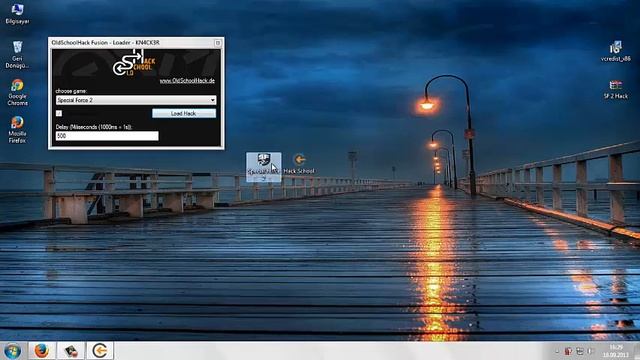Click the Load Hack button

tap(184, 113)
